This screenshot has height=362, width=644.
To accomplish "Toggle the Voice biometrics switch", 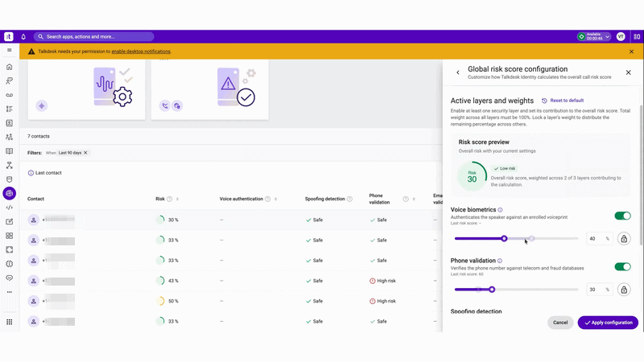I will pyautogui.click(x=622, y=216).
